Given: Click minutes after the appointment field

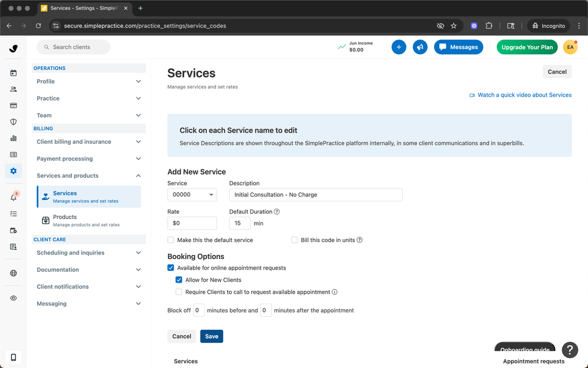Looking at the screenshot, I should (x=266, y=310).
